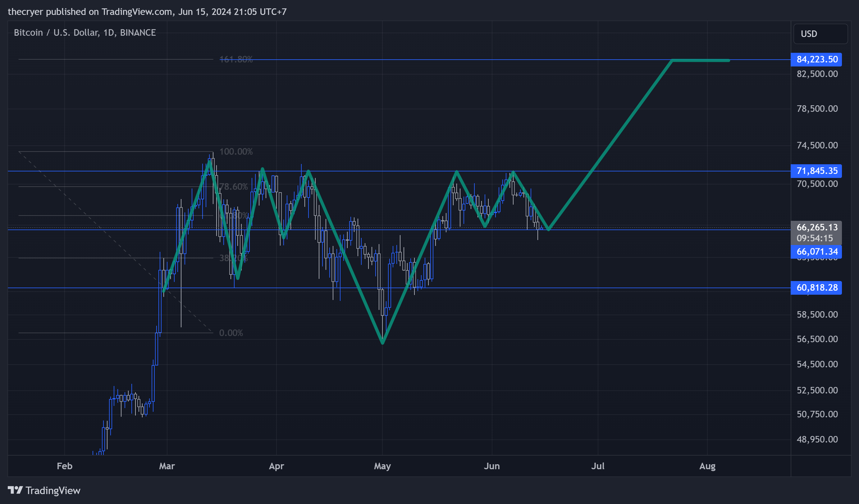Click the 09:54:15 countdown timer
Screen dimensions: 859x504
814,238
